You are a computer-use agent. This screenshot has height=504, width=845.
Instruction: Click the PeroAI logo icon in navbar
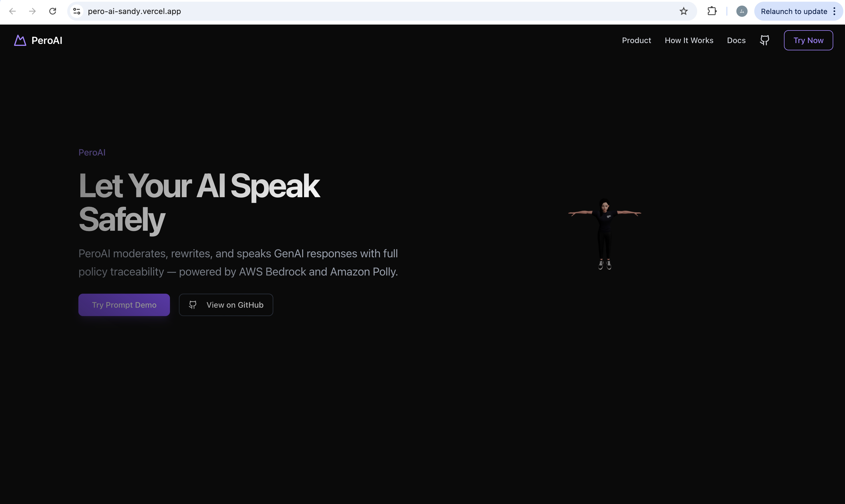pyautogui.click(x=20, y=40)
